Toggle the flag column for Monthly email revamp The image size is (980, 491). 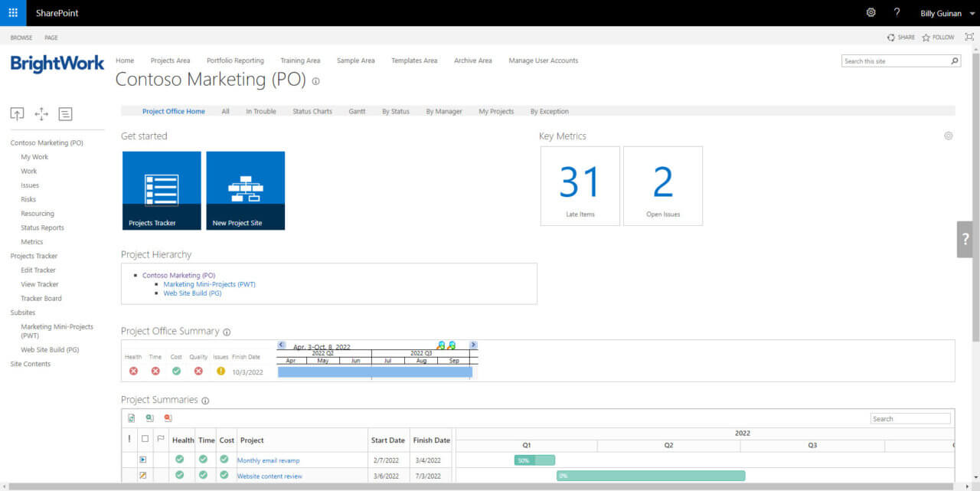point(161,460)
